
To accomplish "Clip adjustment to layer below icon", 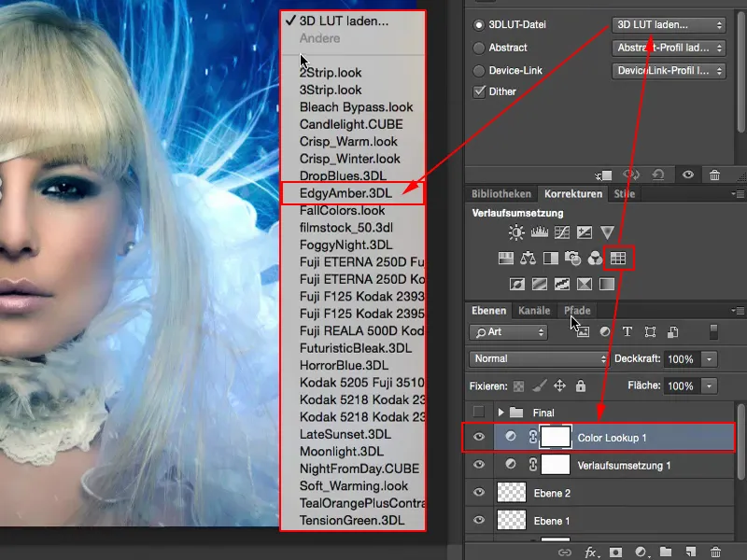I will (604, 175).
